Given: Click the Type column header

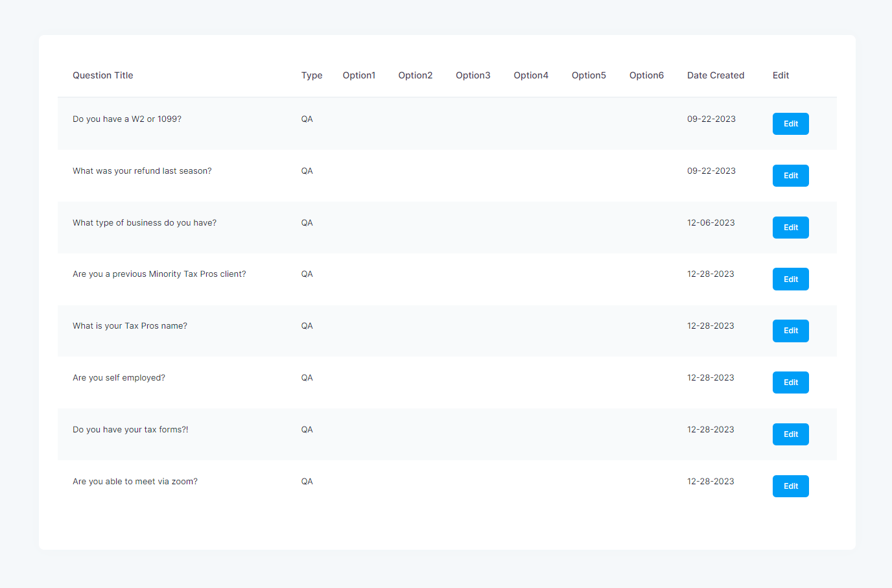Looking at the screenshot, I should pyautogui.click(x=312, y=75).
